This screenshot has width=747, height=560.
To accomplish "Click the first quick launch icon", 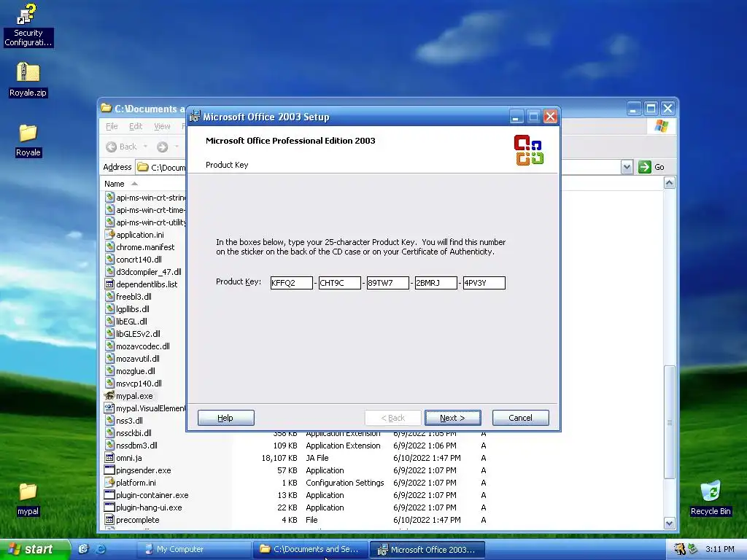I will coord(83,549).
